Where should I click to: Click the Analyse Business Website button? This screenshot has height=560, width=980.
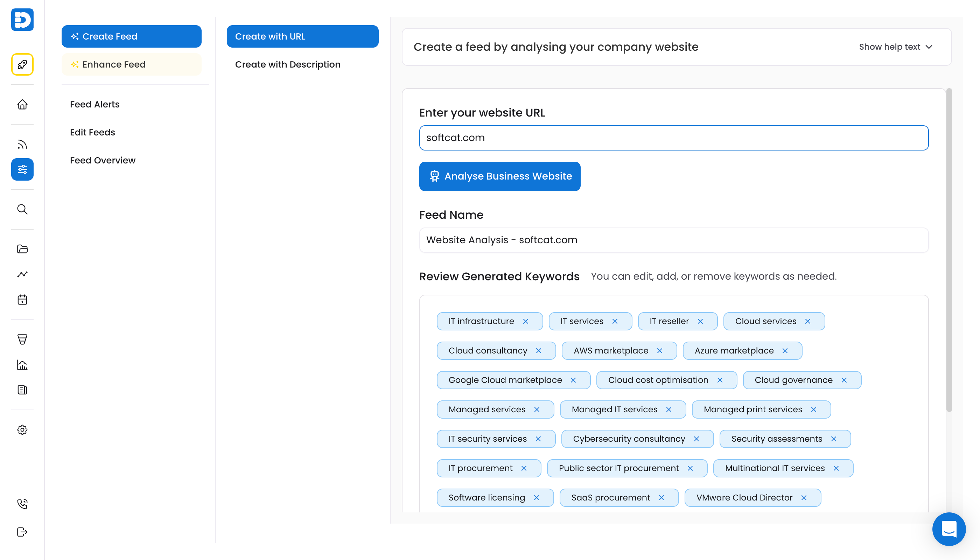(499, 176)
